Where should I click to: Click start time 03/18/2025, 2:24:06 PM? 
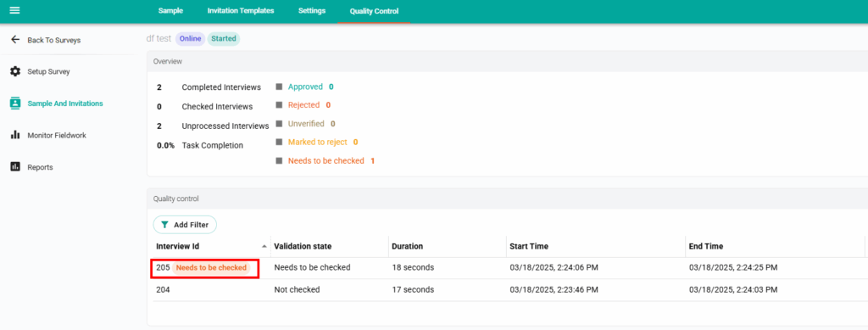pyautogui.click(x=554, y=267)
